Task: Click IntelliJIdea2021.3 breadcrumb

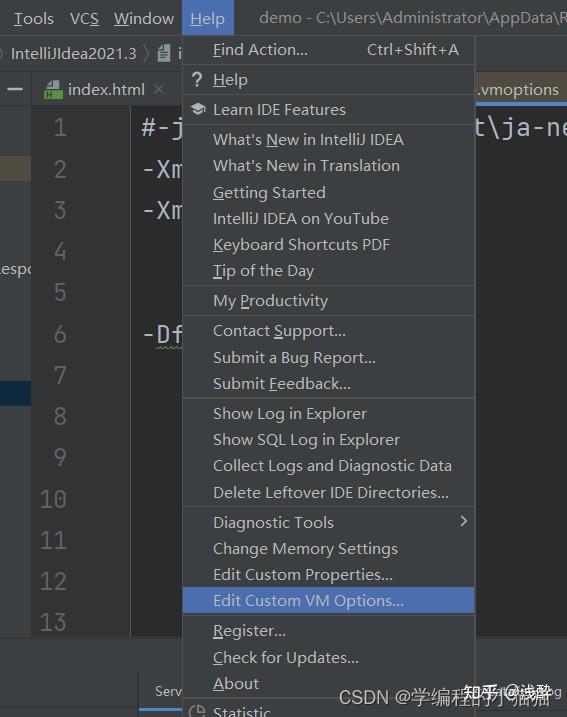Action: point(74,54)
